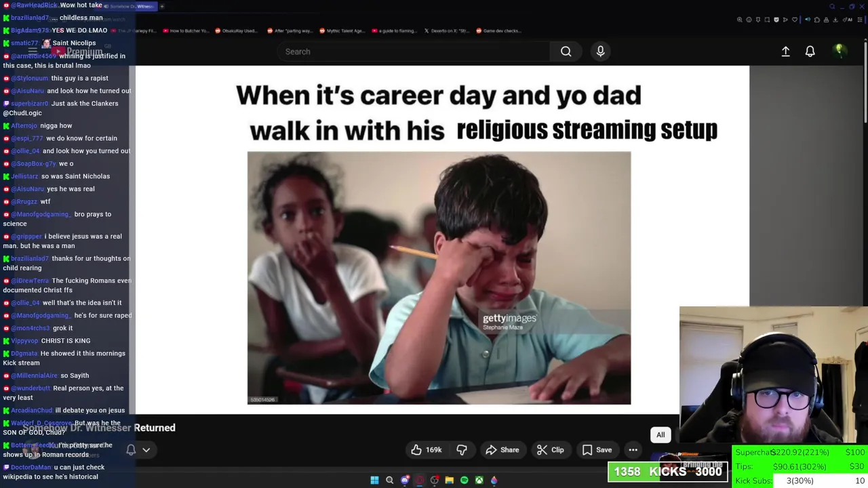Expand the subscription dropdown chevron
The width and height of the screenshot is (868, 488).
point(146,450)
